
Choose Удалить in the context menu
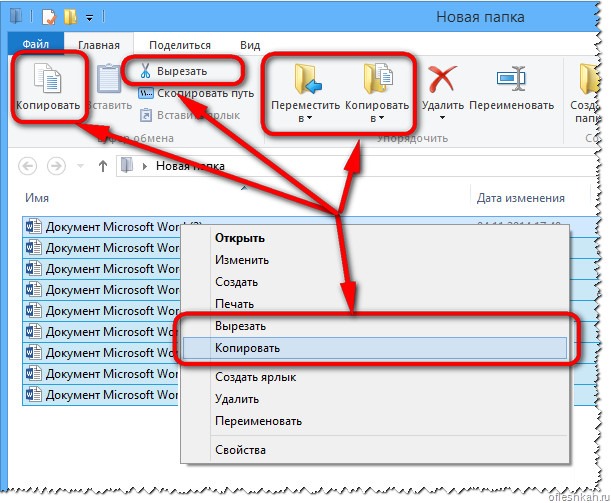click(x=374, y=399)
